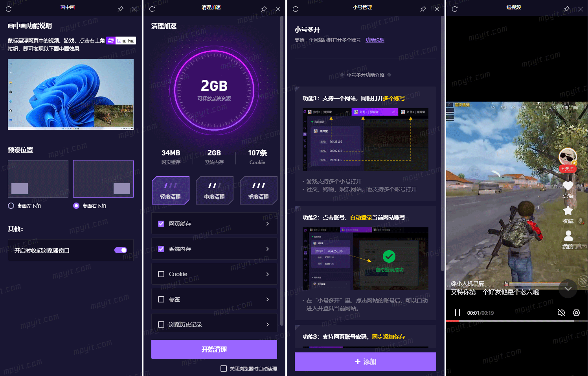
Task: Seek along the video progress bar
Action: click(516, 321)
